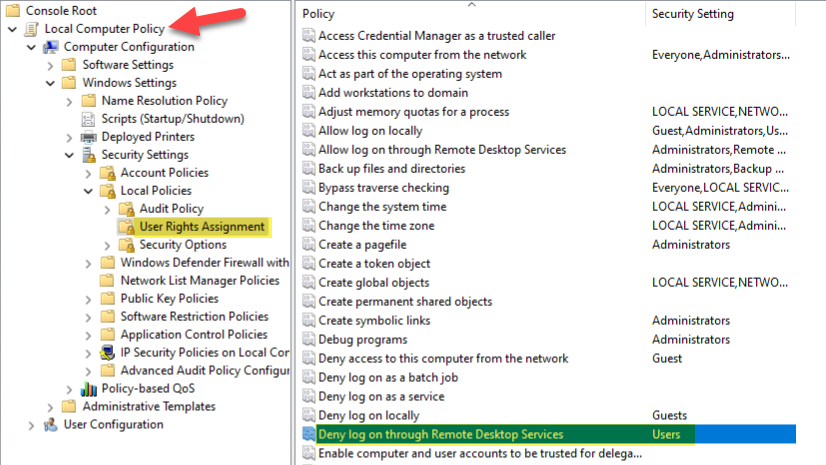Click the Security Settings lock icon
The image size is (826, 465).
point(88,155)
